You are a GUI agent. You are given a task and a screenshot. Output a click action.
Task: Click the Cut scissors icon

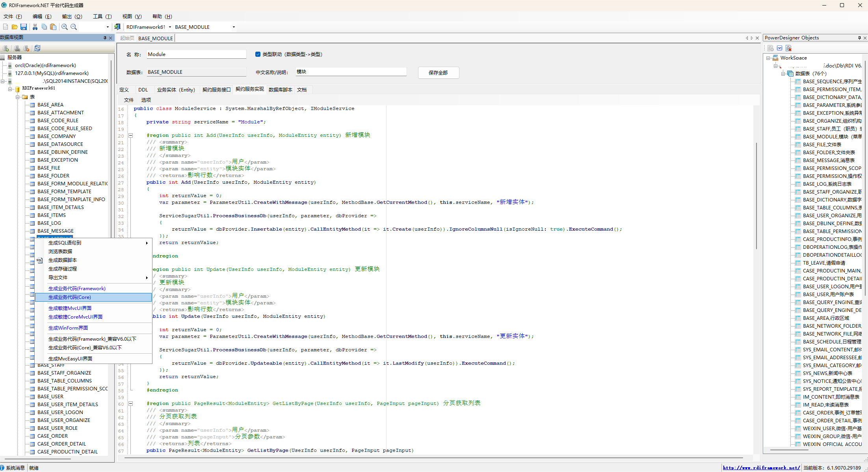(x=35, y=27)
